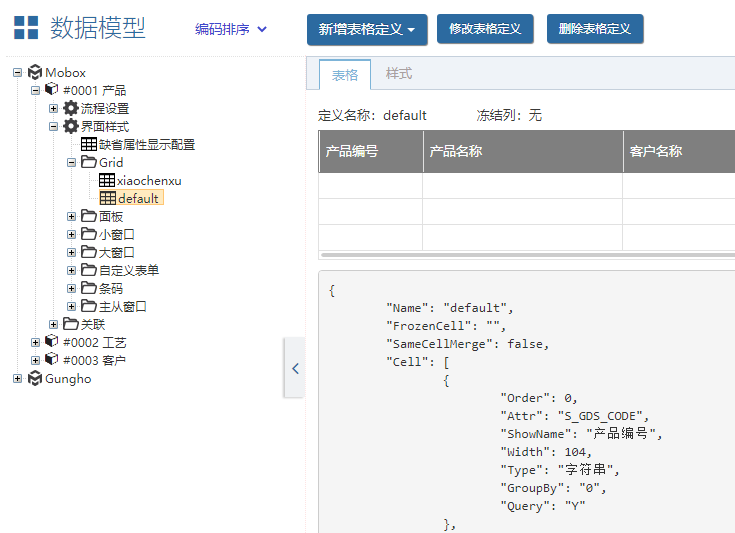Open the 编码排序 sort dropdown
The image size is (735, 533).
pos(231,29)
